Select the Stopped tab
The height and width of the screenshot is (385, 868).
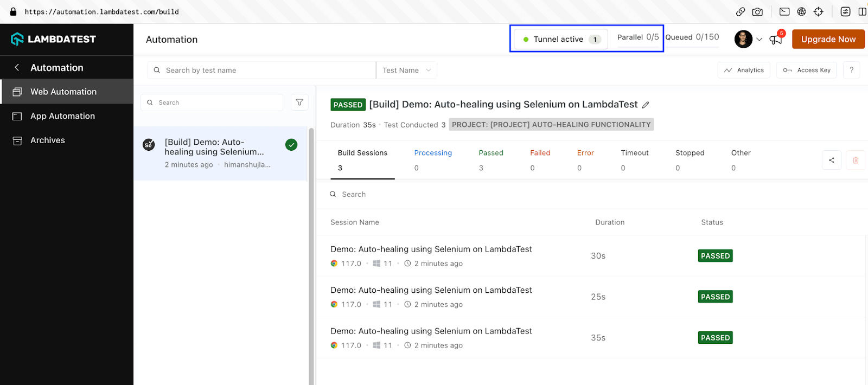[x=690, y=161]
